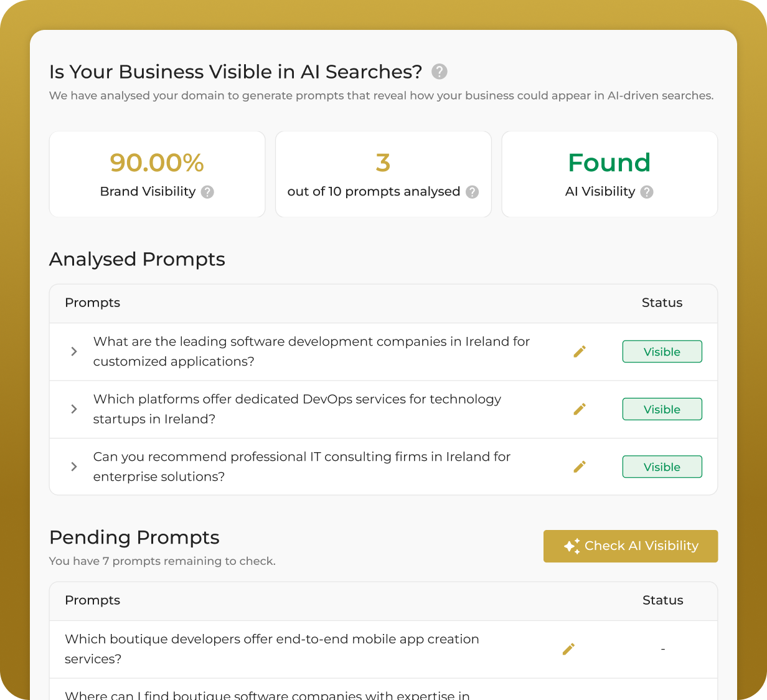This screenshot has height=700, width=767.
Task: Toggle the Visible status on the IT consulting prompt
Action: coord(662,466)
